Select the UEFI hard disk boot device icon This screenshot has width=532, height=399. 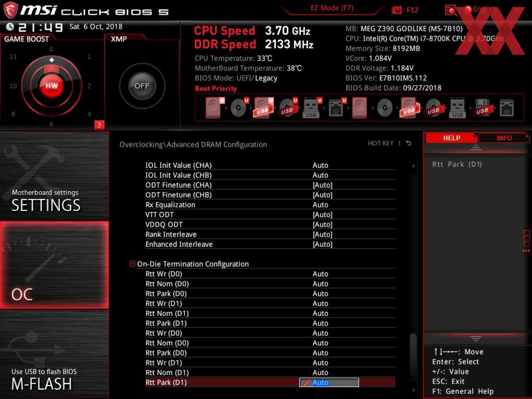coord(214,108)
